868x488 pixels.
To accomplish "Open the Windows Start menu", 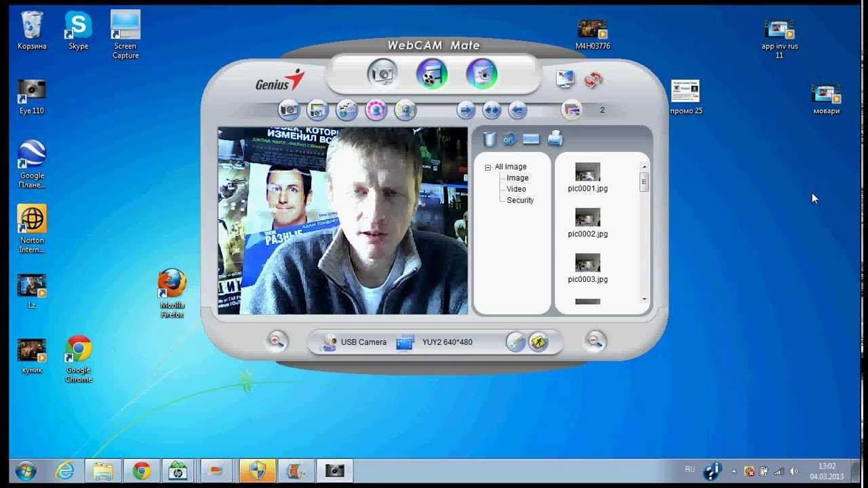I will [26, 471].
